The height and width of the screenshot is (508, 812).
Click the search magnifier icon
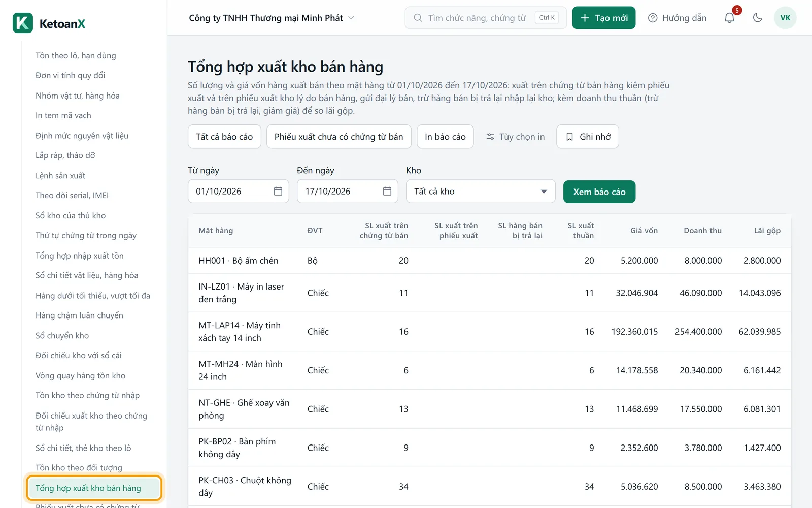tap(418, 18)
